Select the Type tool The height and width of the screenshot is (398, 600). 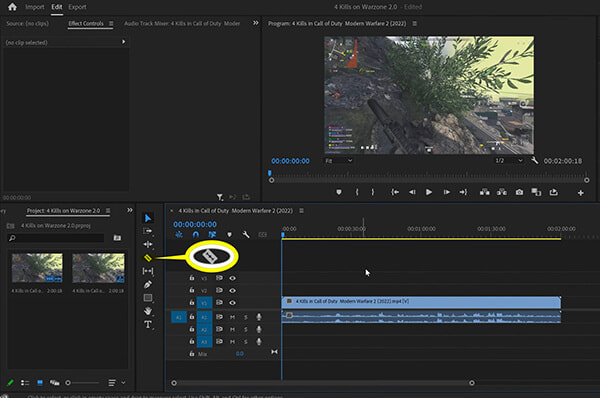(x=148, y=325)
